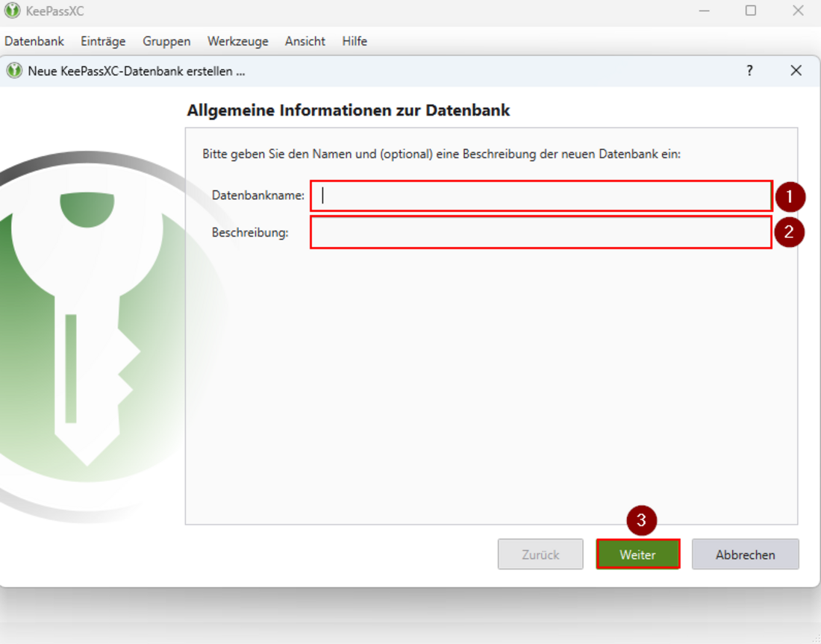Viewport: 821px width, 644px height.
Task: Click the Weiter button
Action: 637,554
